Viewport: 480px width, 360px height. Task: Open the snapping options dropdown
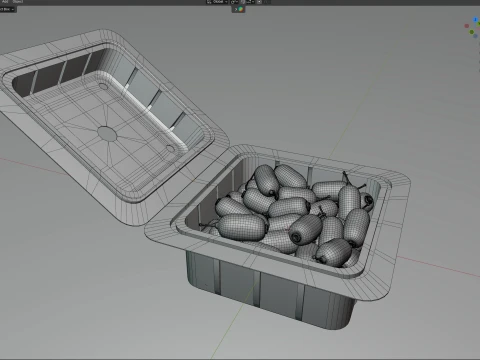[250, 2]
